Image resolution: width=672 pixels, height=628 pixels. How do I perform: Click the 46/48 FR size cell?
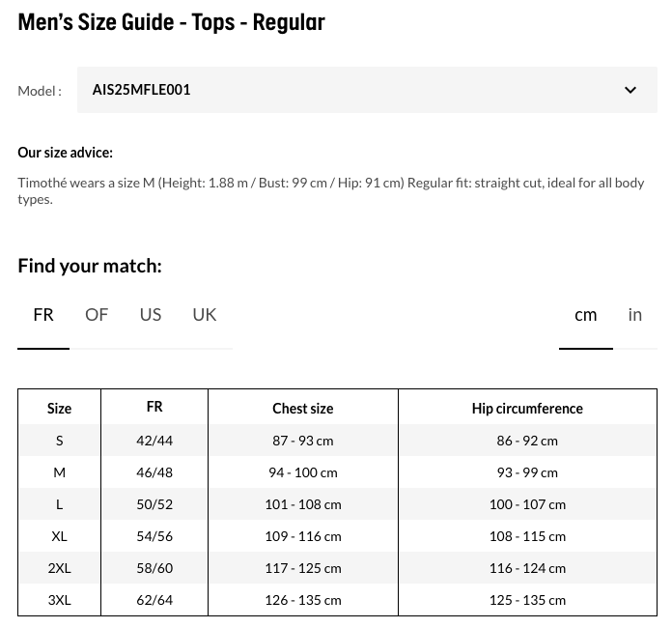point(154,472)
